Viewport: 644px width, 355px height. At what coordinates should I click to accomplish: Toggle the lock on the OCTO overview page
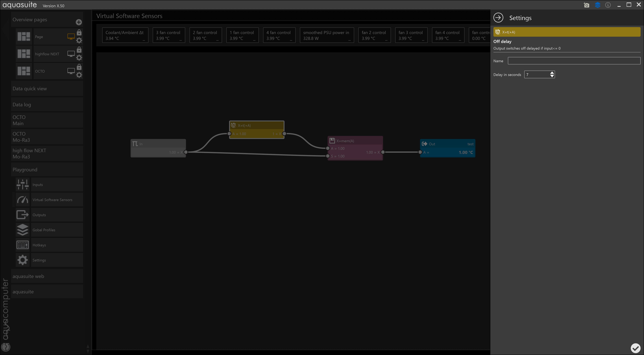click(79, 67)
